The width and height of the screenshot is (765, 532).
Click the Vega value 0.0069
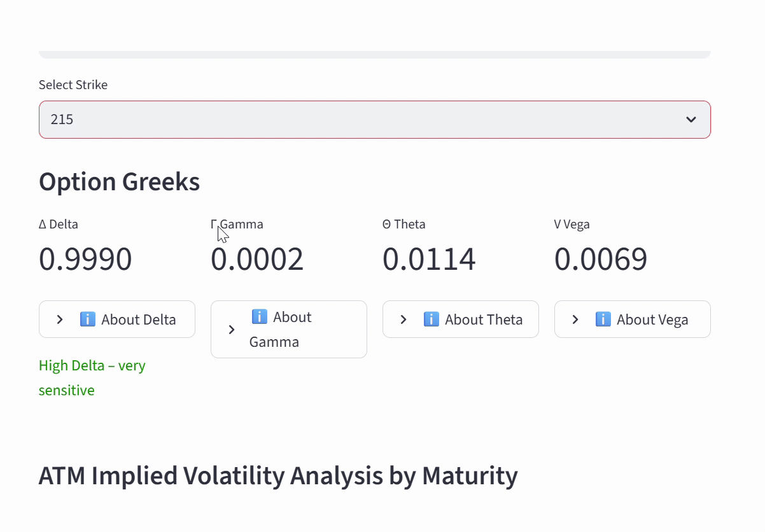pos(601,260)
